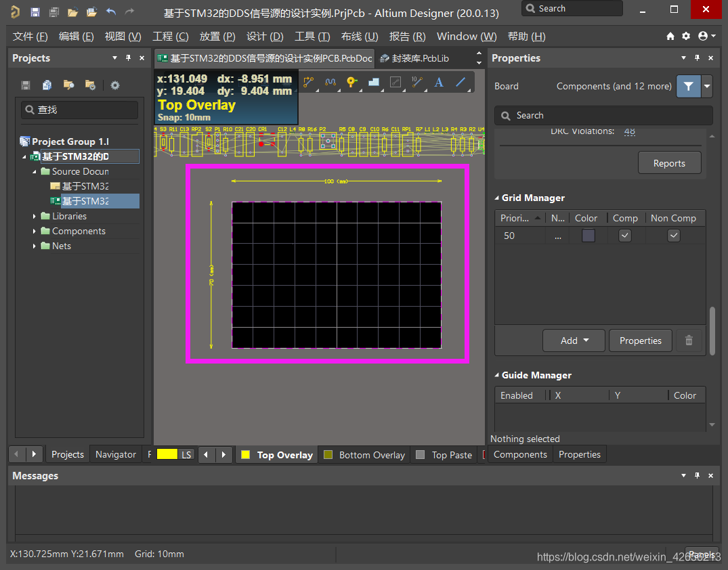Viewport: 728px width, 570px height.
Task: Undo the last action with the Undo arrow
Action: pyautogui.click(x=111, y=12)
